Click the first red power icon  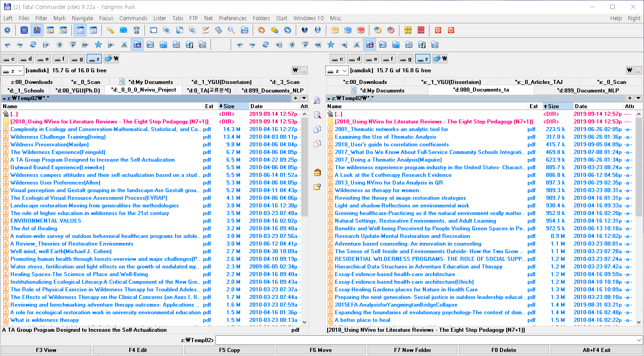pos(438,31)
